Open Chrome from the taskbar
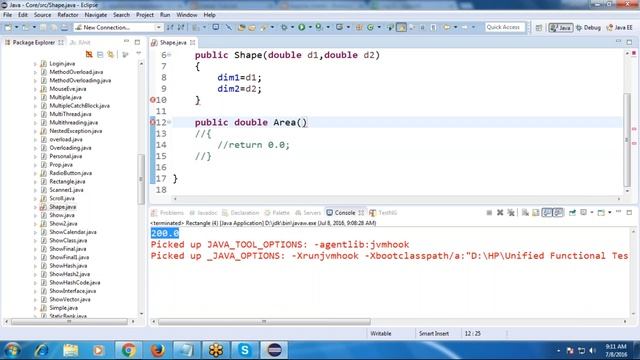640x360 pixels. point(129,350)
